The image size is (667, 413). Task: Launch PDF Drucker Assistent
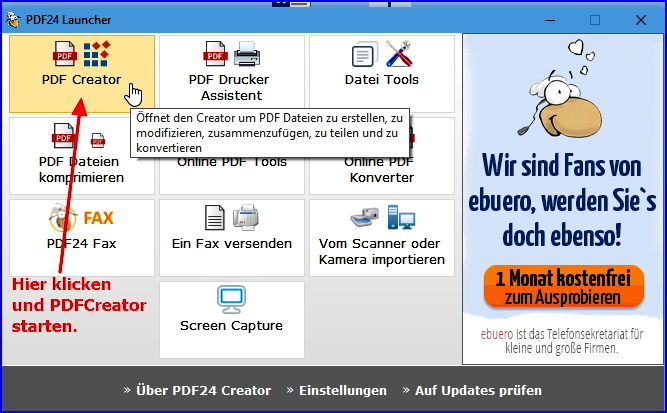coord(231,72)
